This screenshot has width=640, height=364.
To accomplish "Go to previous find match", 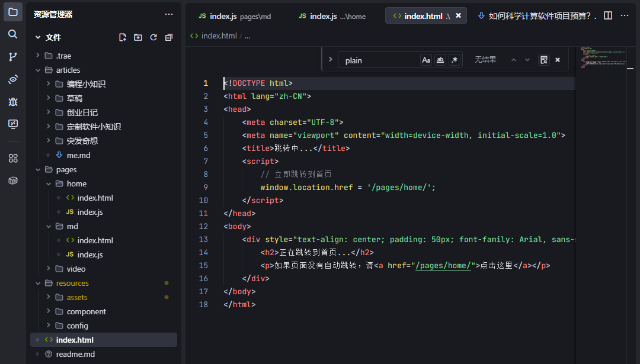I will [513, 60].
